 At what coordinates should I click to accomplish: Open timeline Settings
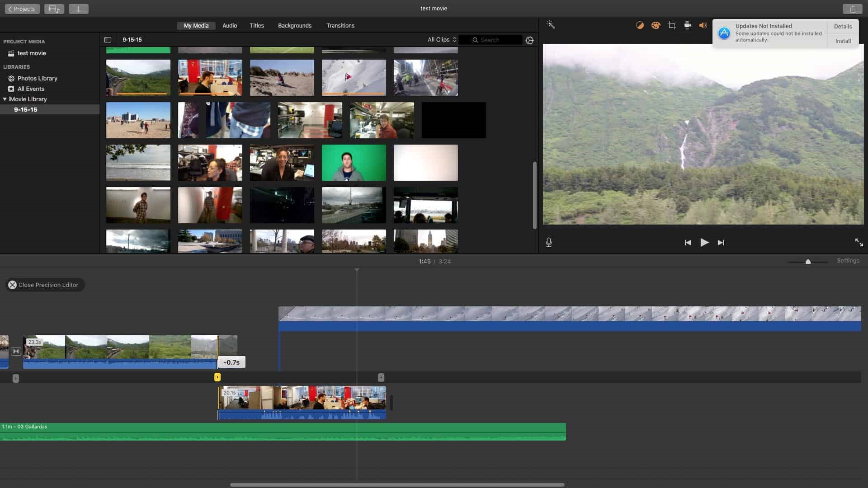(x=848, y=261)
